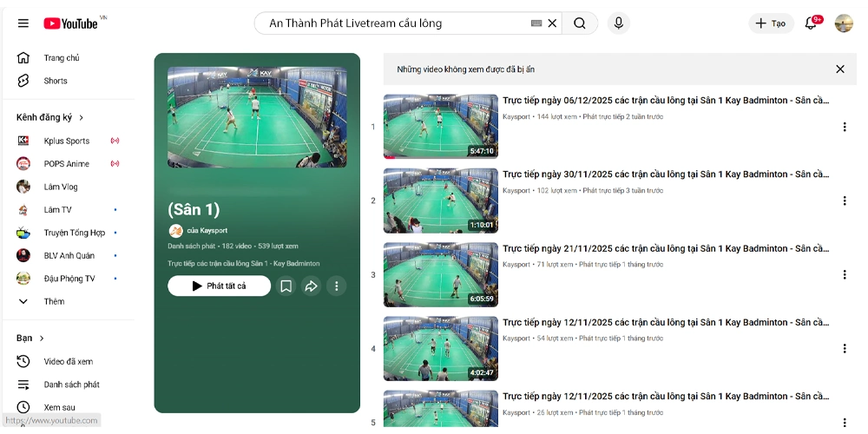This screenshot has width=868, height=434.
Task: Open Video đã xem history
Action: click(x=69, y=361)
